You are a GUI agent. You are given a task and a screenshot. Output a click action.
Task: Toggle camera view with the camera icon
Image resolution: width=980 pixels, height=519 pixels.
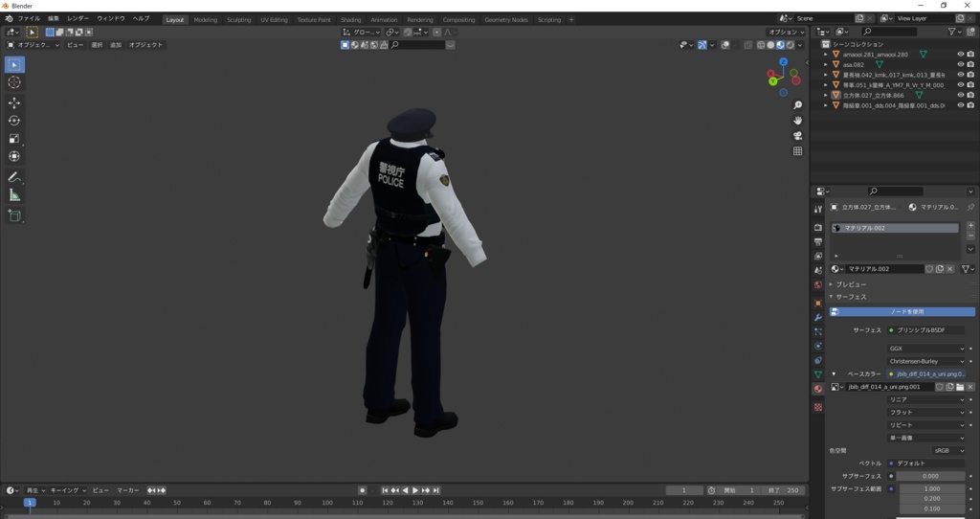(797, 136)
